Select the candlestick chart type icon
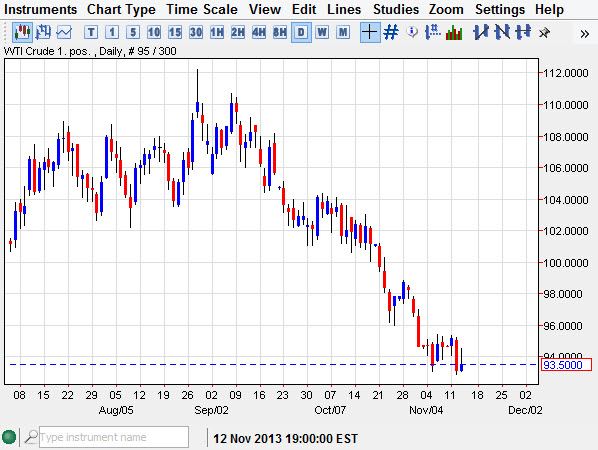Viewport: 598px width, 450px height. 22,32
